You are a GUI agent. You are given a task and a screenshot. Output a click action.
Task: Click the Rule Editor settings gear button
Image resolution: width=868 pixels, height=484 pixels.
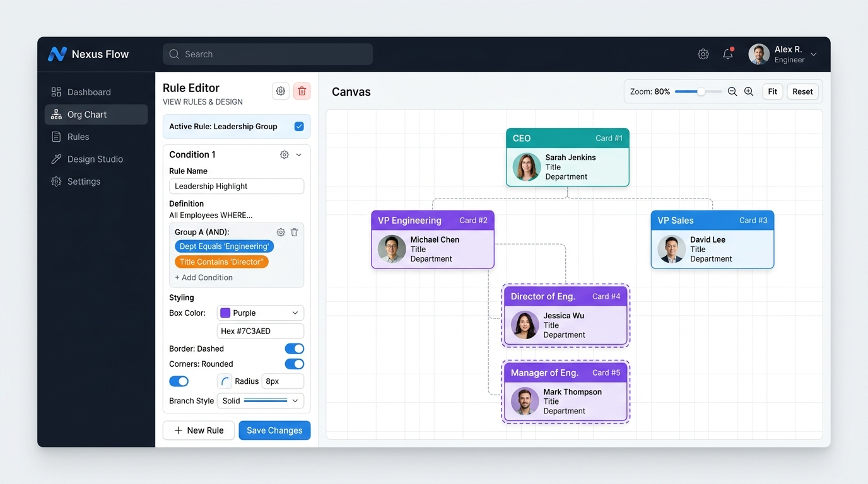tap(281, 91)
